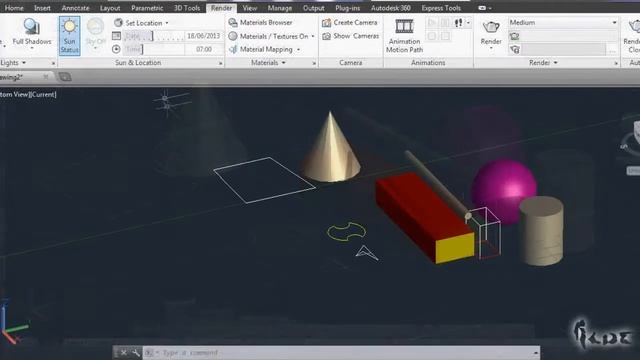
Task: Switch to the 3D Tools tab
Action: [x=187, y=8]
